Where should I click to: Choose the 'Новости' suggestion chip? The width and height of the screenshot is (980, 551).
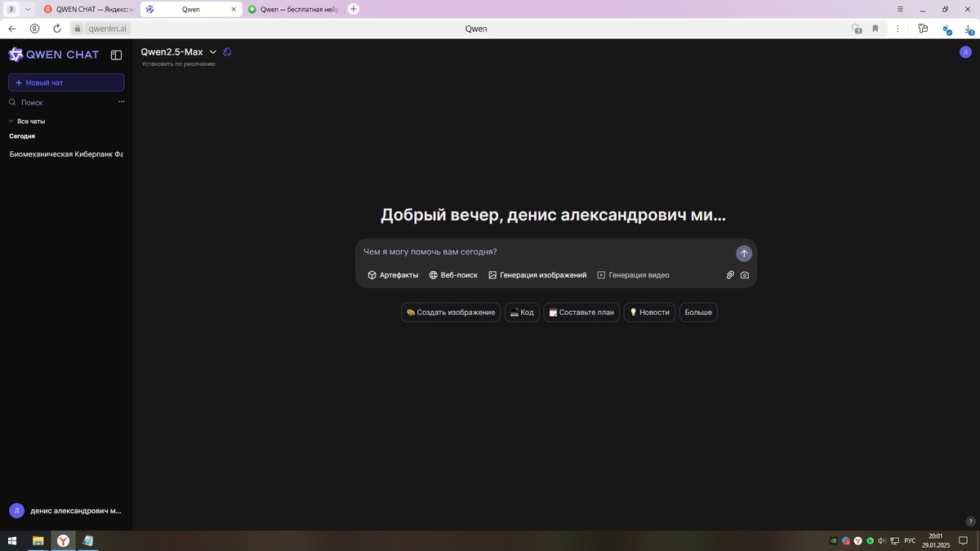649,313
